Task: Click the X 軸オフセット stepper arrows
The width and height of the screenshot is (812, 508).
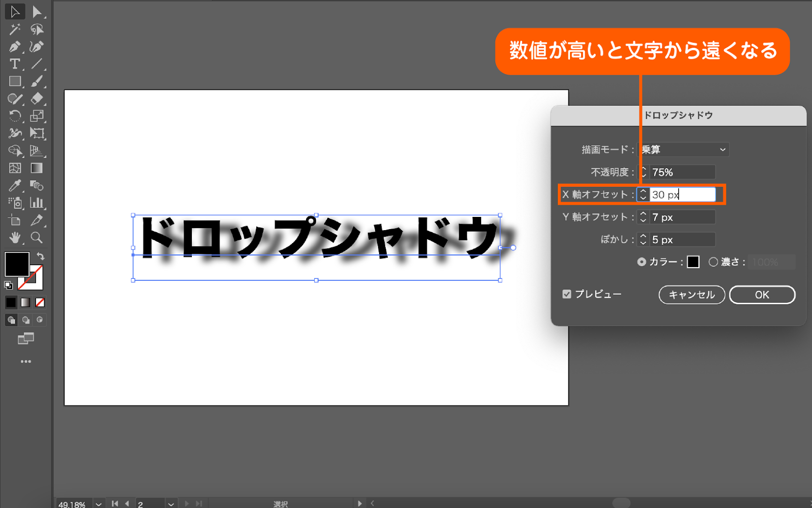Action: coord(643,195)
